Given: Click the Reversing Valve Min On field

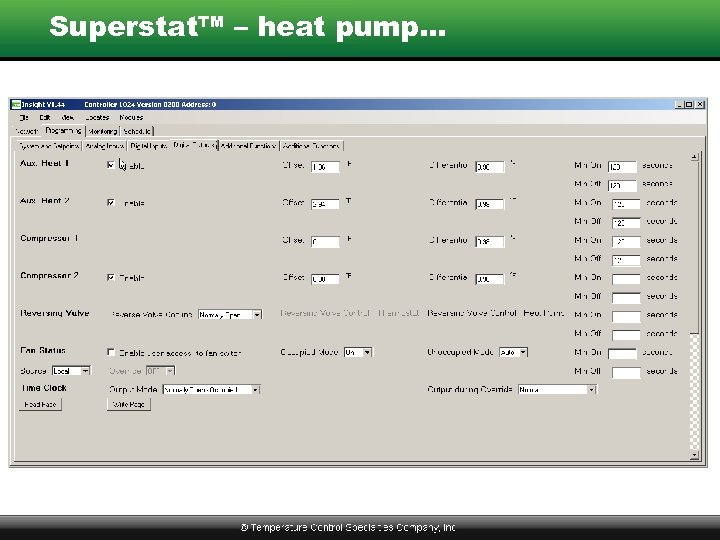Looking at the screenshot, I should coord(626,316).
